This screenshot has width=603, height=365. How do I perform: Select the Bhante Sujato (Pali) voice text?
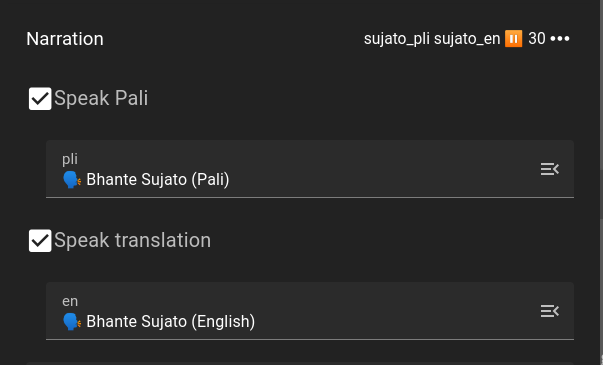click(158, 180)
